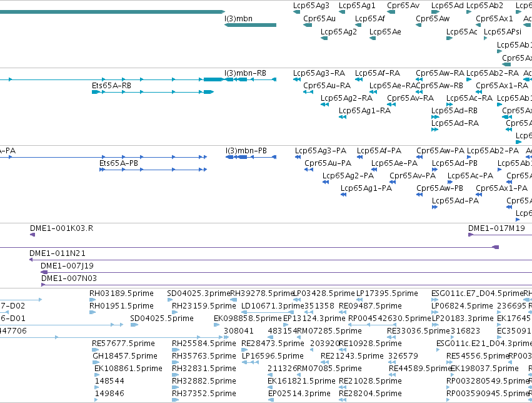
Task: Select the Cpr65Av-RA transcript label
Action: coord(410,98)
